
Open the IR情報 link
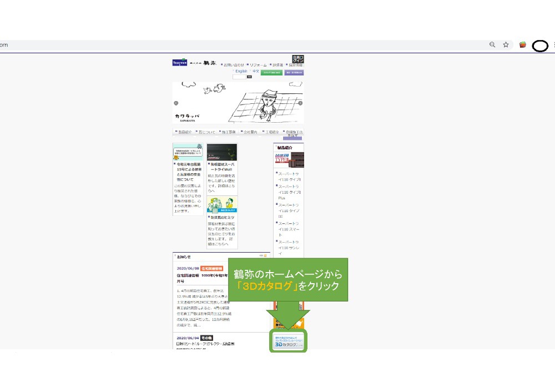pos(277,65)
